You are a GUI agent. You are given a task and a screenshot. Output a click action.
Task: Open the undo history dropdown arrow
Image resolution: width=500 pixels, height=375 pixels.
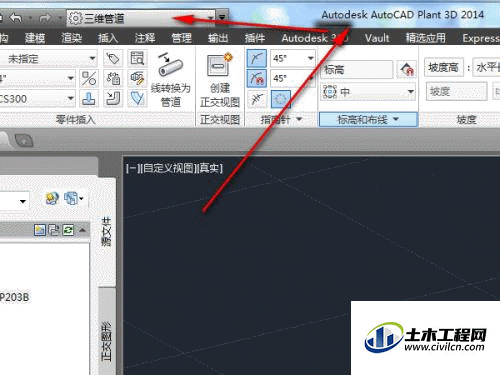[31, 18]
